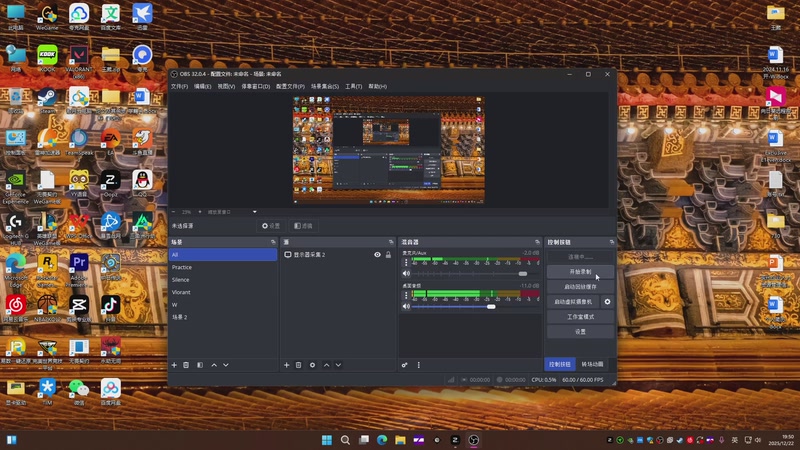
Task: Open 编辑(E) menu
Action: tap(203, 86)
